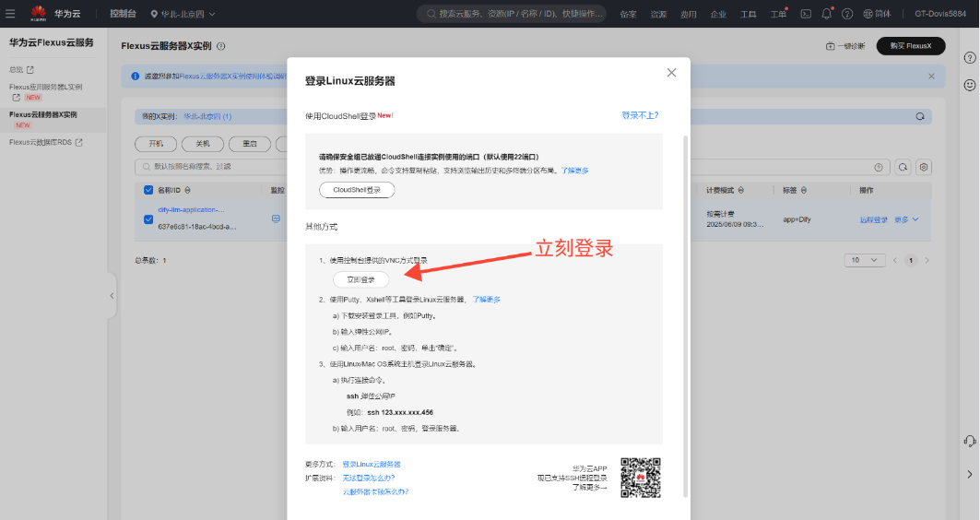The height and width of the screenshot is (520, 980).
Task: Refresh the instance list
Action: click(x=903, y=167)
